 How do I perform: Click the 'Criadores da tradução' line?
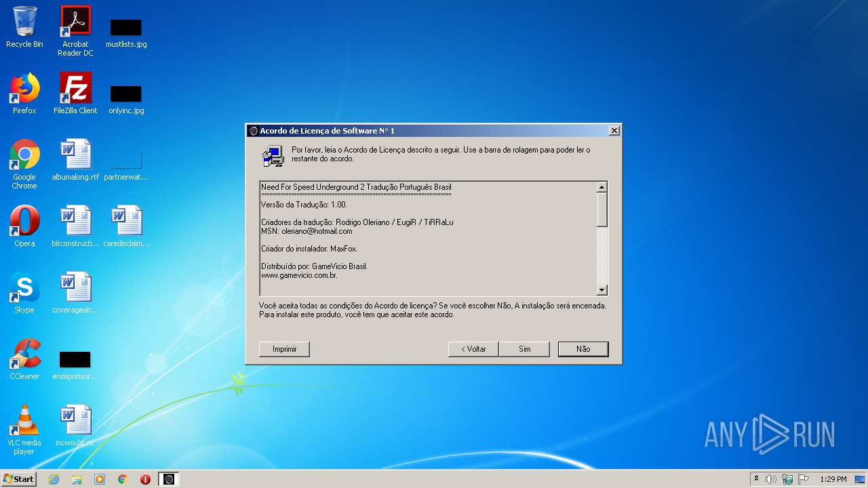click(357, 222)
